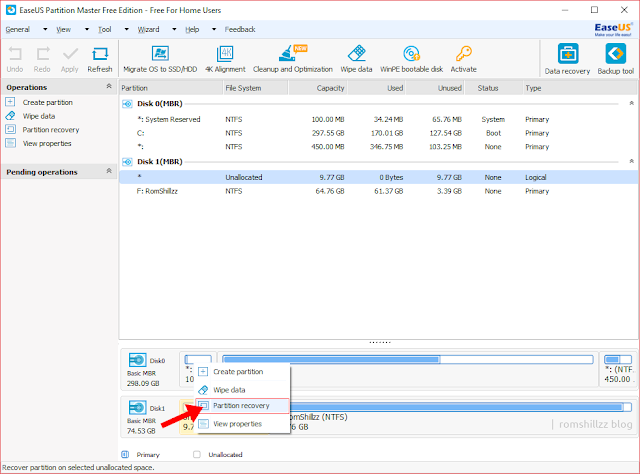Create a WinPE bootable disk
Viewport: 640px width, 474px height.
pyautogui.click(x=411, y=59)
